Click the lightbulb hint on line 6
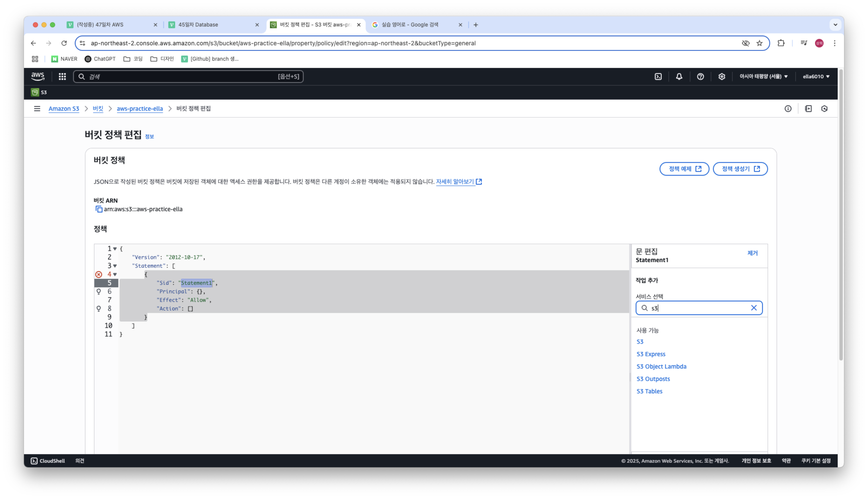Screen dimensions: 868x499 click(99, 291)
